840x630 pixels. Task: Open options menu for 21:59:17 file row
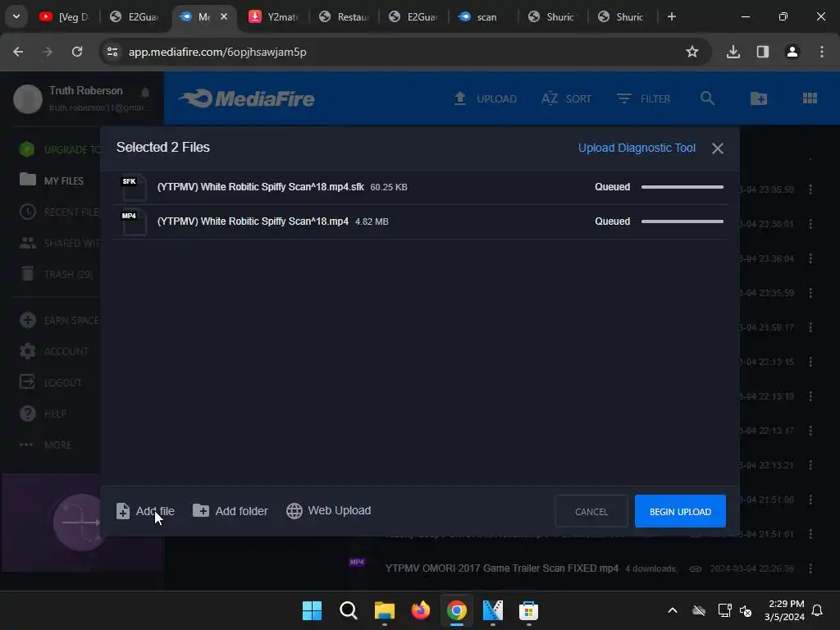coord(810,326)
